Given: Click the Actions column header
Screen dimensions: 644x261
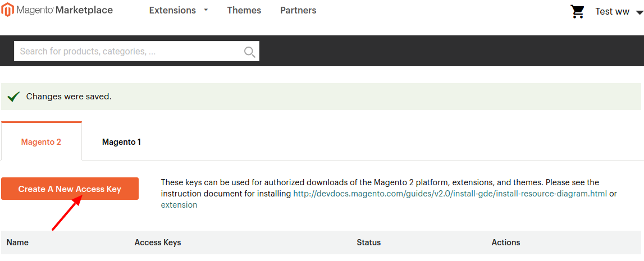Looking at the screenshot, I should [505, 242].
